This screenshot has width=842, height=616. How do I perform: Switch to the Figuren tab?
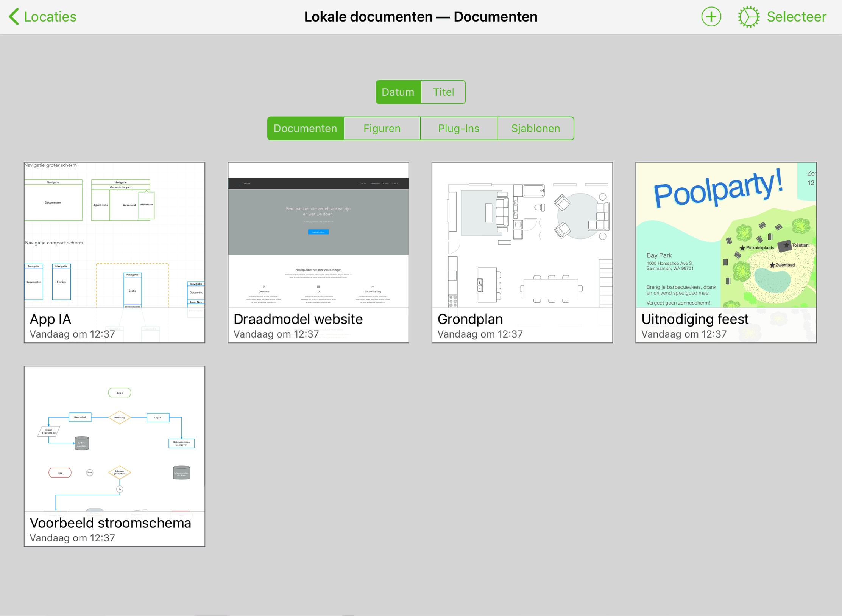(382, 128)
